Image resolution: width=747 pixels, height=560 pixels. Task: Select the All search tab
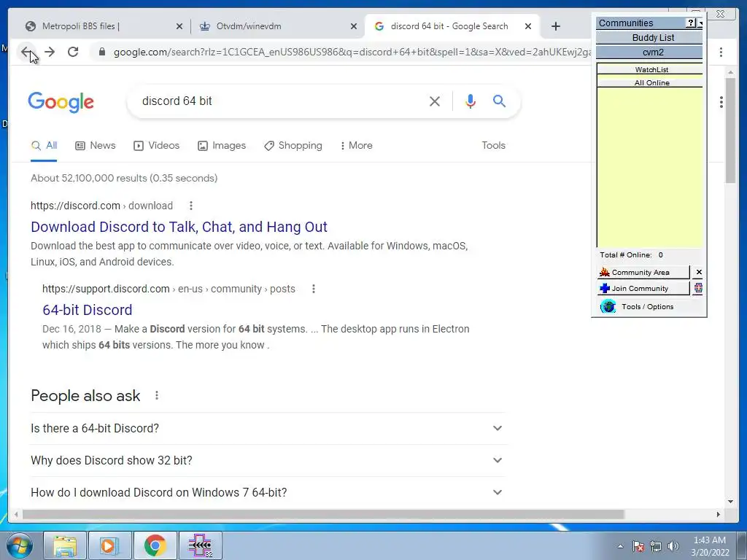tap(44, 146)
